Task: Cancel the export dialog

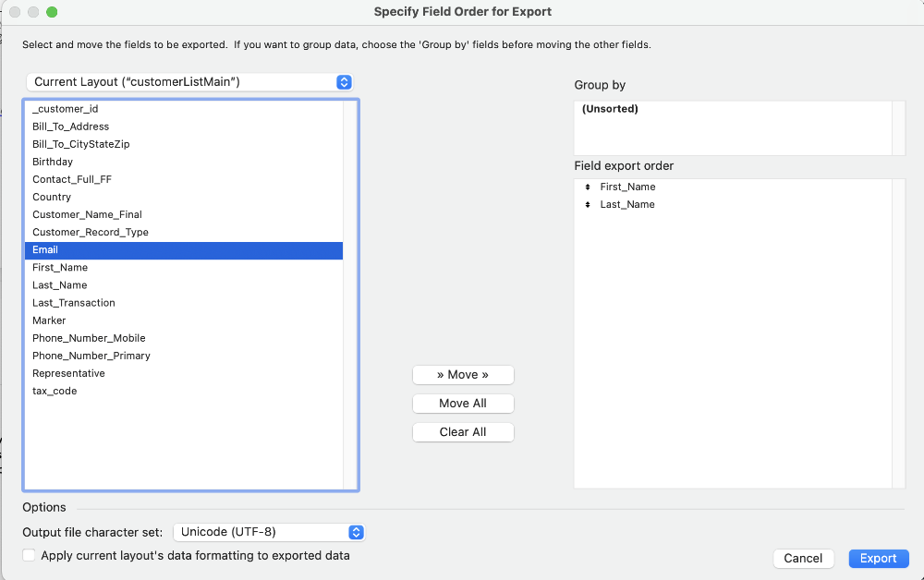Action: pyautogui.click(x=803, y=558)
